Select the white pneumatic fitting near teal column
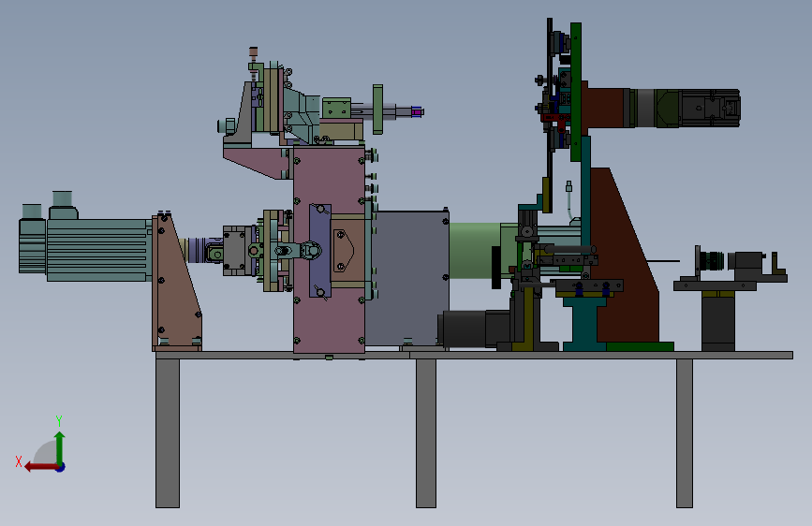 click(x=568, y=187)
